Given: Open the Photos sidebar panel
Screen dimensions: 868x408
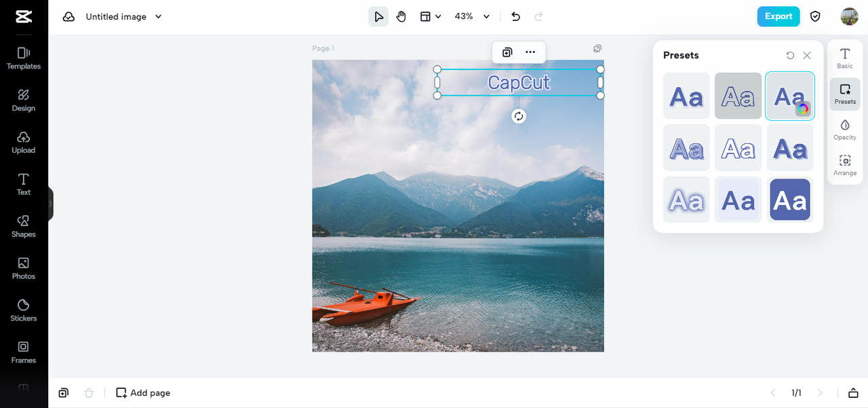Looking at the screenshot, I should 24,269.
